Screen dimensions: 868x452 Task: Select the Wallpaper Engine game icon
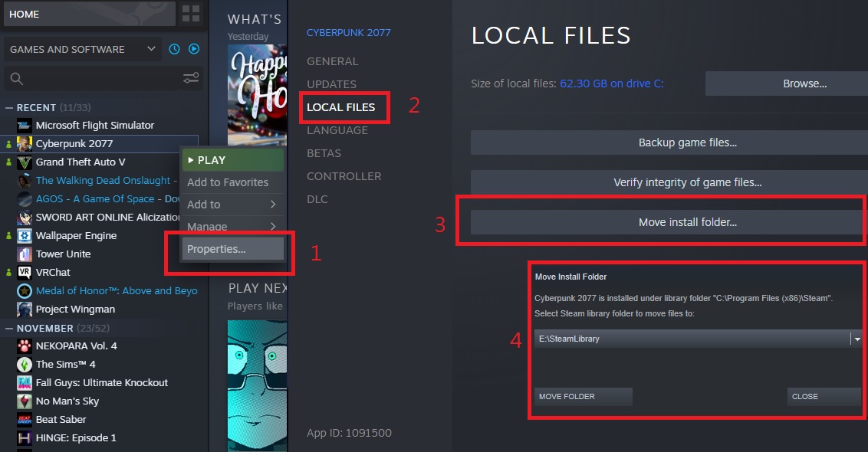click(25, 236)
